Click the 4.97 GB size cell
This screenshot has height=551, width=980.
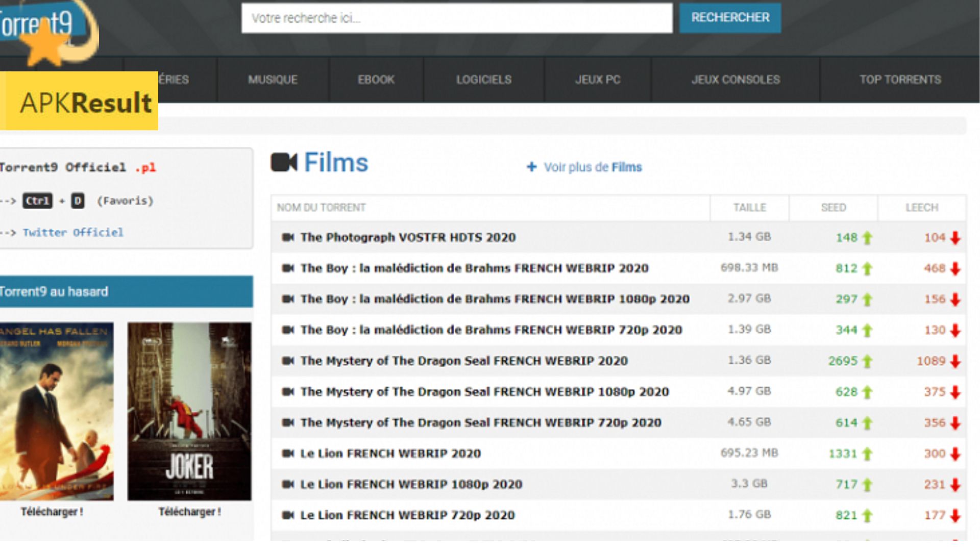point(749,391)
